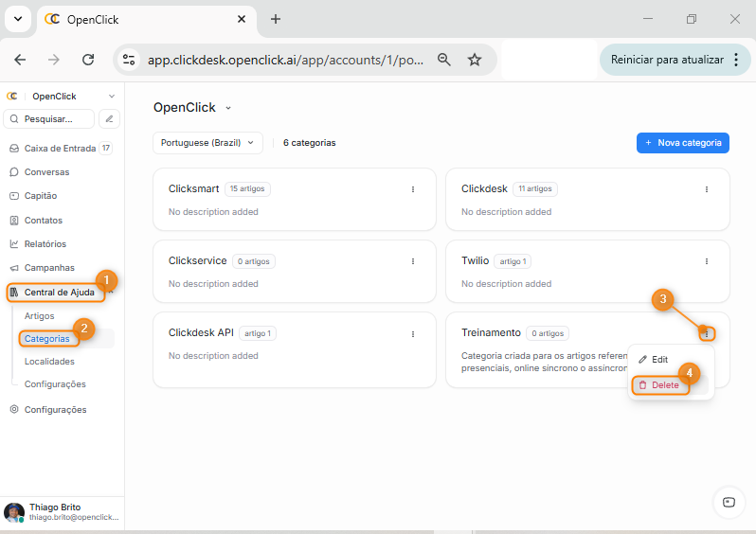
Task: Click the browser zoom magnifier icon
Action: point(443,60)
